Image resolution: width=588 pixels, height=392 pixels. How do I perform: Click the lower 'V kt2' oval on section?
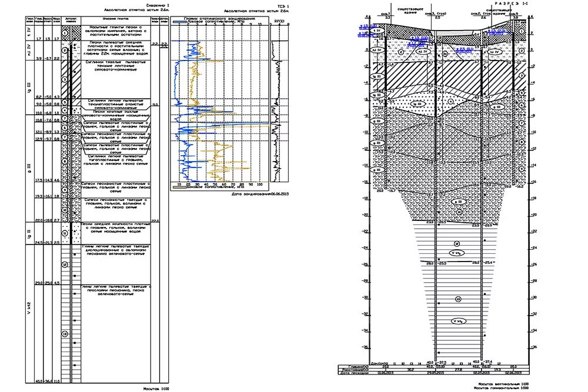tap(458, 321)
